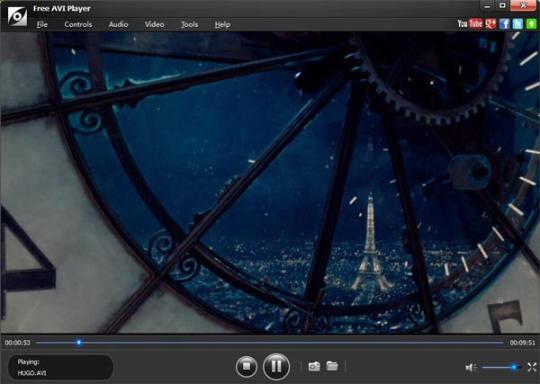Open the Audio menu
This screenshot has height=384, width=540.
[x=118, y=24]
